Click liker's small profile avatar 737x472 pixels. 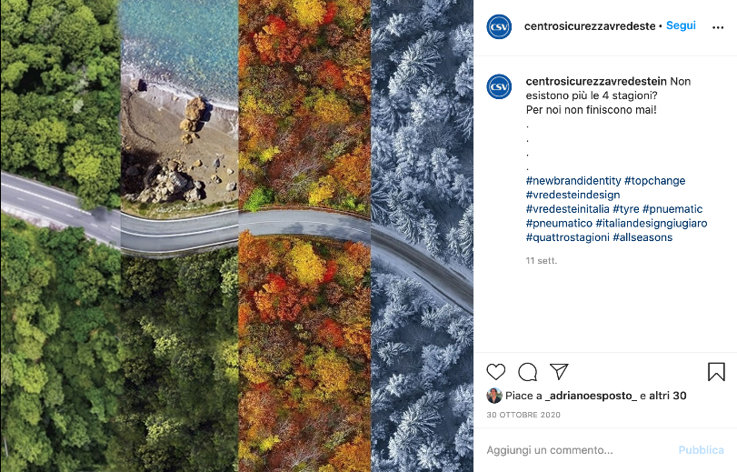point(494,396)
